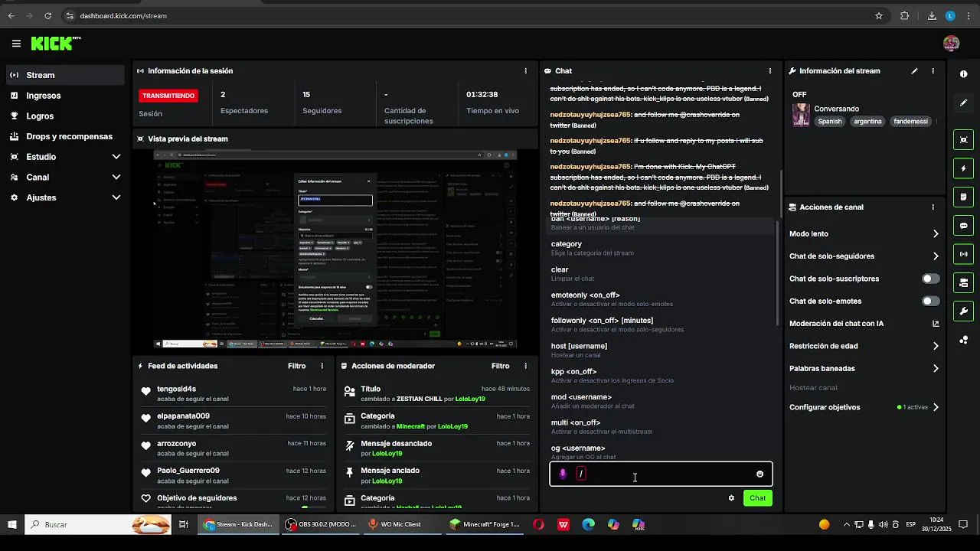Open options menu of Información del stream panel
980x551 pixels.
click(x=933, y=71)
